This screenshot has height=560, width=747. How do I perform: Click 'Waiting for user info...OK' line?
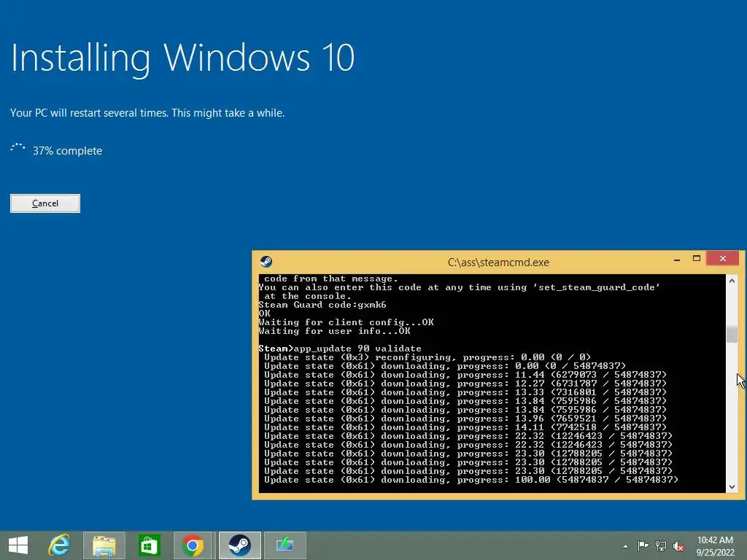334,331
